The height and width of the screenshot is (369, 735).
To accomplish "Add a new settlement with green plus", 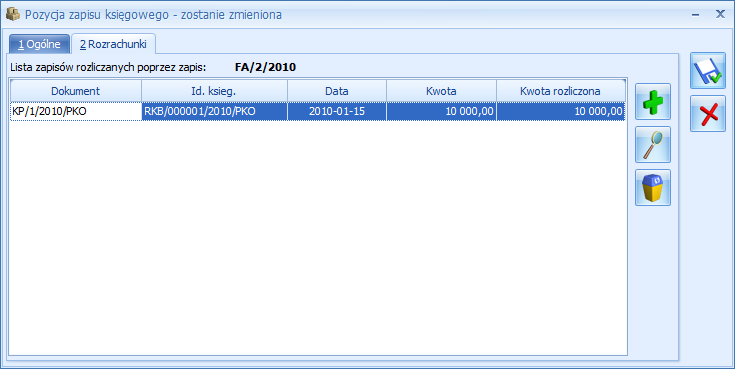I will click(653, 102).
